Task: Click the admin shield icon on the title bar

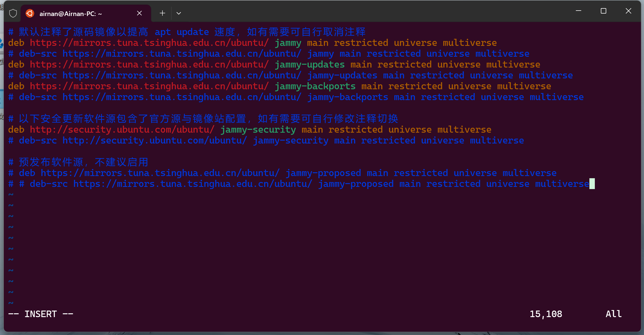Action: click(x=13, y=13)
